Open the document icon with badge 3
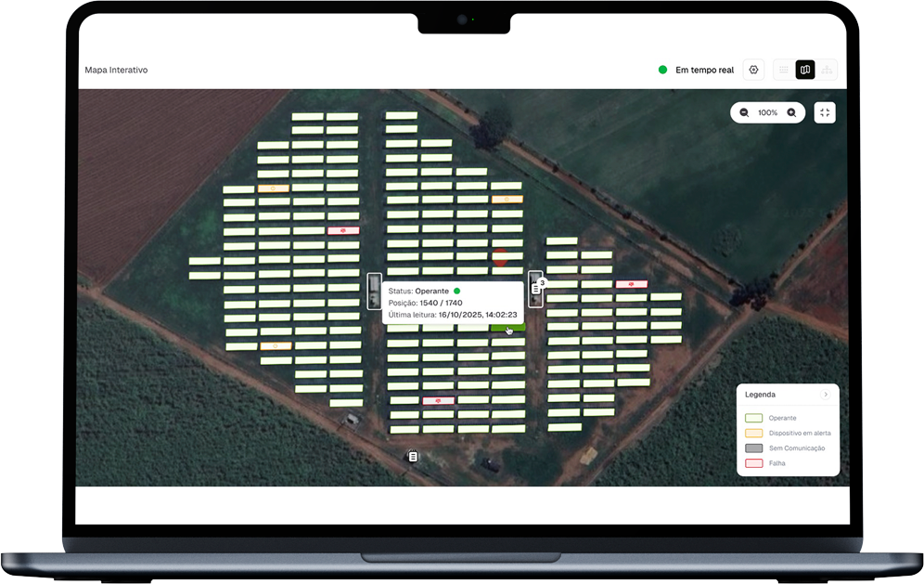The height and width of the screenshot is (584, 924). pos(535,289)
